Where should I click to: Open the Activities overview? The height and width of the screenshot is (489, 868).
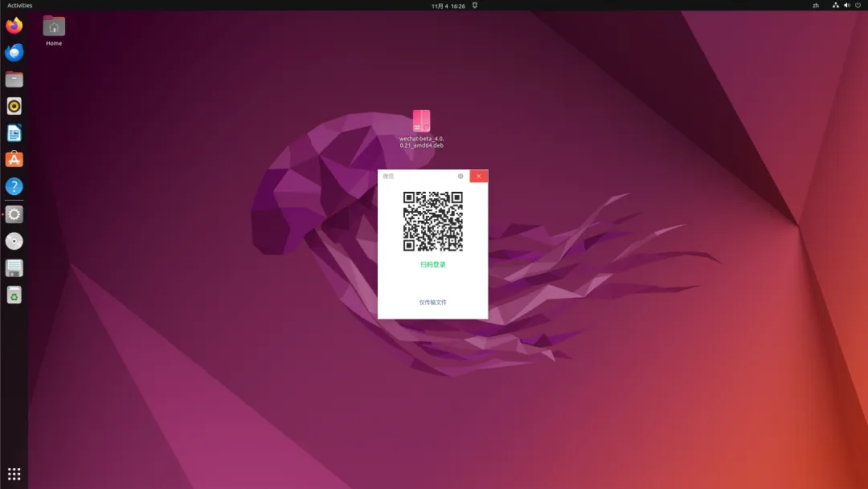point(20,6)
